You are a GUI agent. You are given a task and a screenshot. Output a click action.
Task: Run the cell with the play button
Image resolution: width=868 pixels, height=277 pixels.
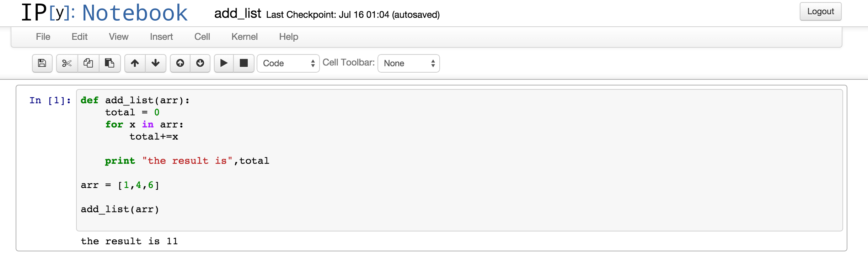[x=224, y=63]
